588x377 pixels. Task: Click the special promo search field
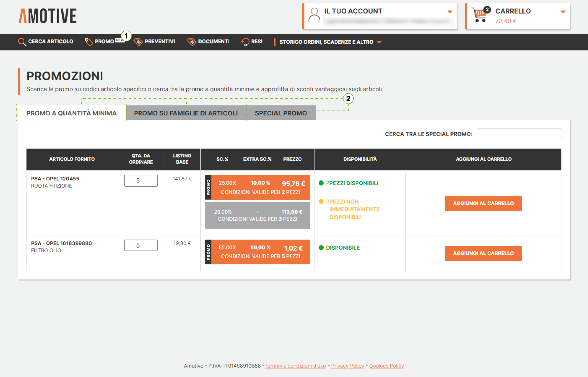point(519,134)
